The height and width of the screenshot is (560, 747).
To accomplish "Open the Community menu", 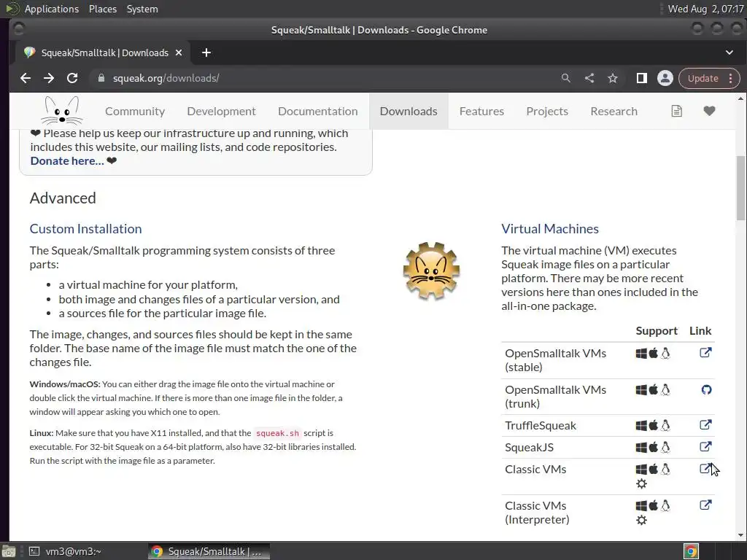I will 135,111.
